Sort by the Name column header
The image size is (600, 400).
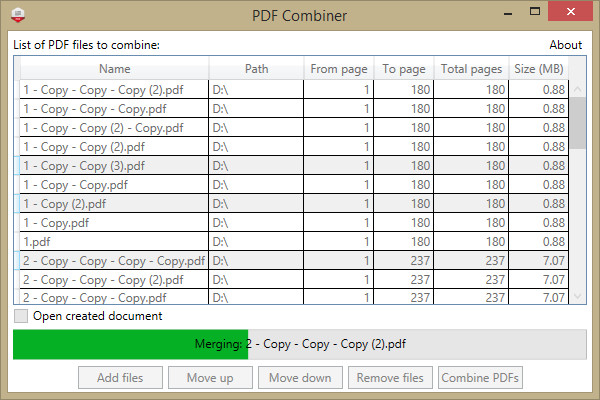[114, 69]
